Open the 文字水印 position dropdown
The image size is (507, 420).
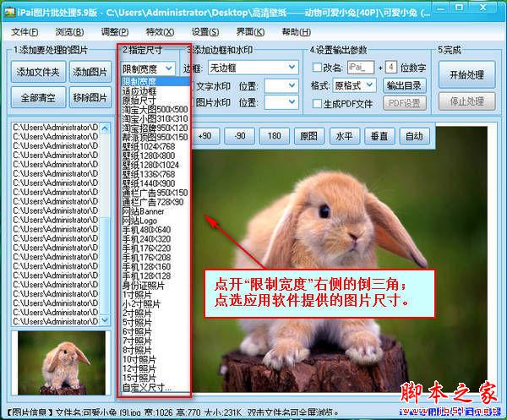point(292,85)
